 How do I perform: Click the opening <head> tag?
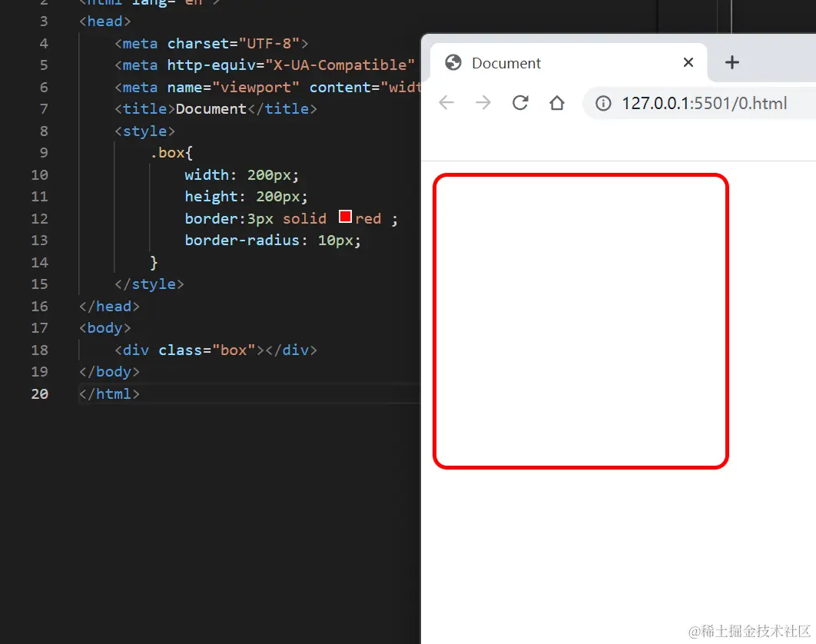[x=105, y=22]
